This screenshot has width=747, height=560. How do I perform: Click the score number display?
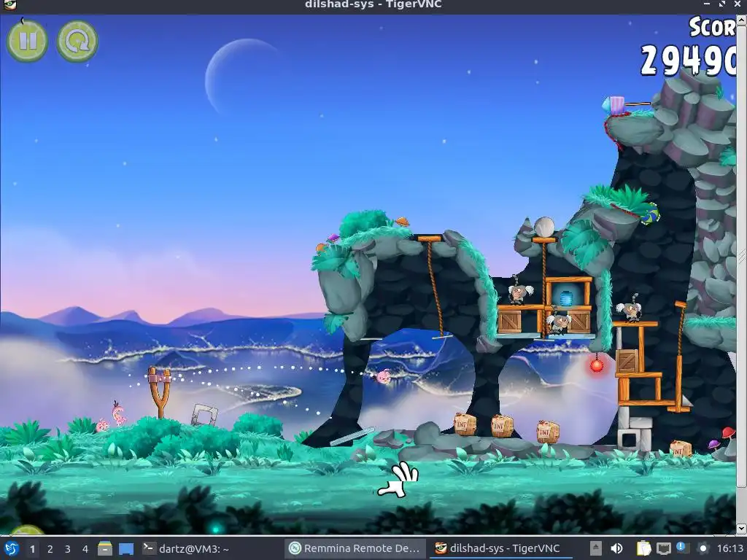(689, 61)
